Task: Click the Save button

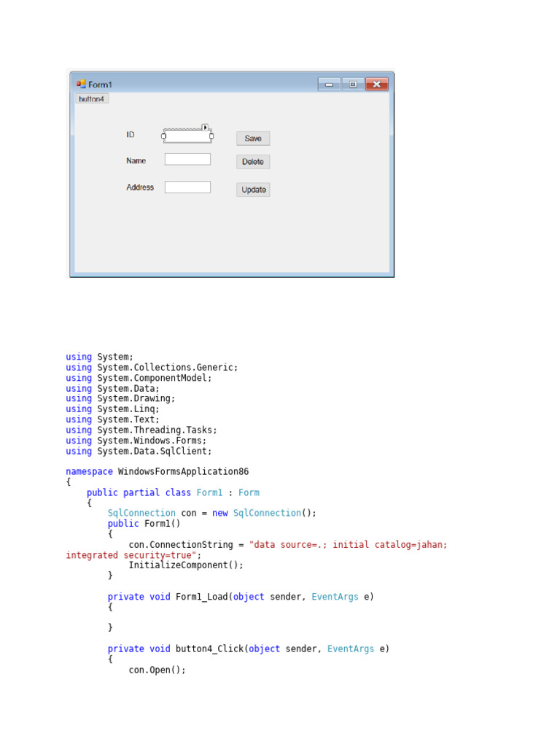Action: pos(253,138)
